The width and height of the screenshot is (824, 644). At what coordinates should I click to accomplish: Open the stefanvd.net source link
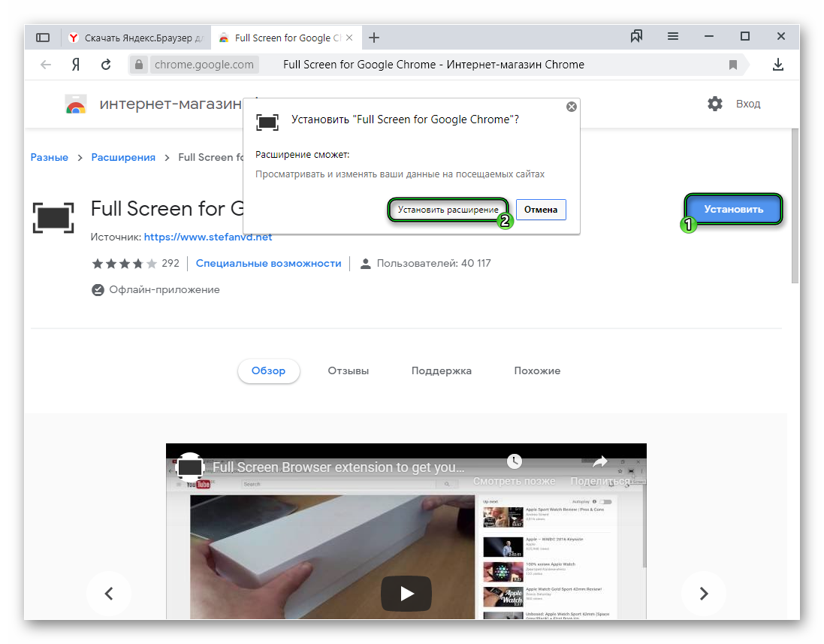point(207,237)
